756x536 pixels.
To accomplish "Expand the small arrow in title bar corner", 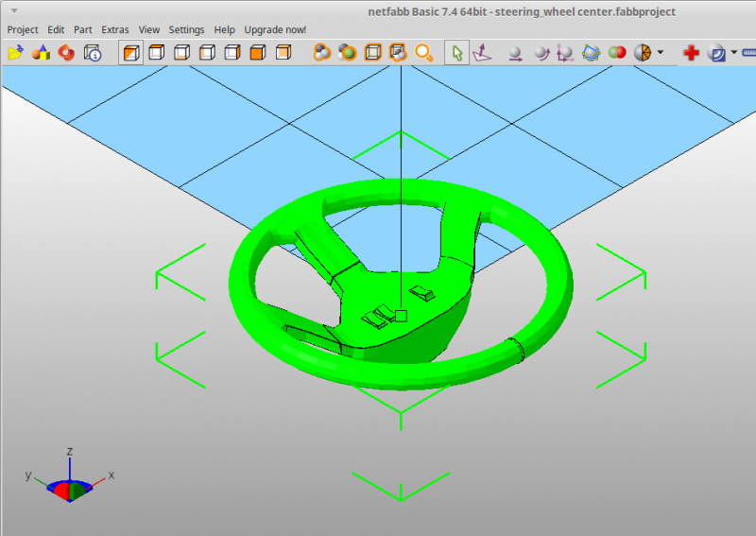I will (14, 10).
